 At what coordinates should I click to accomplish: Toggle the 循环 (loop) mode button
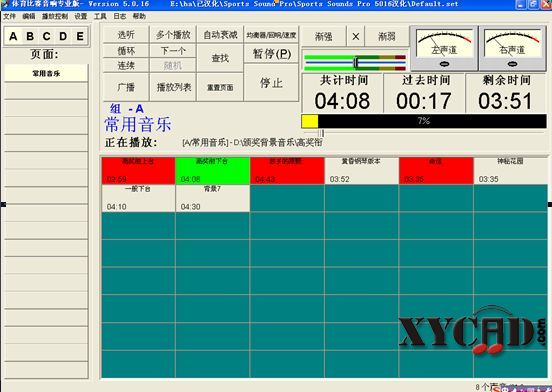tap(126, 51)
